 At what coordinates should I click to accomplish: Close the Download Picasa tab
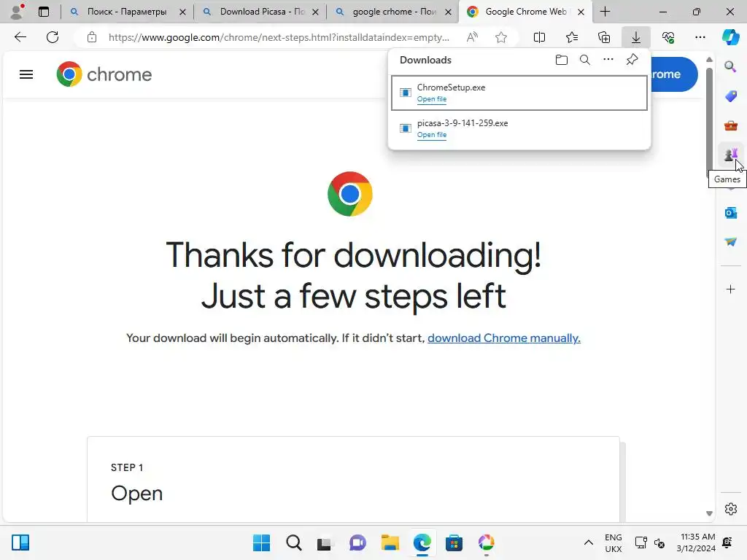315,12
